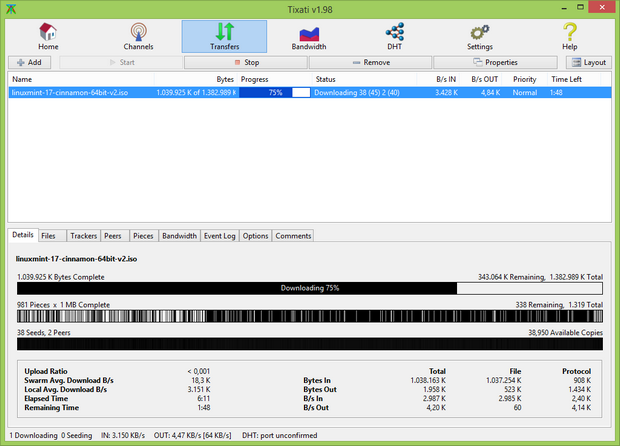Open the Home section
The width and height of the screenshot is (620, 446).
point(48,36)
